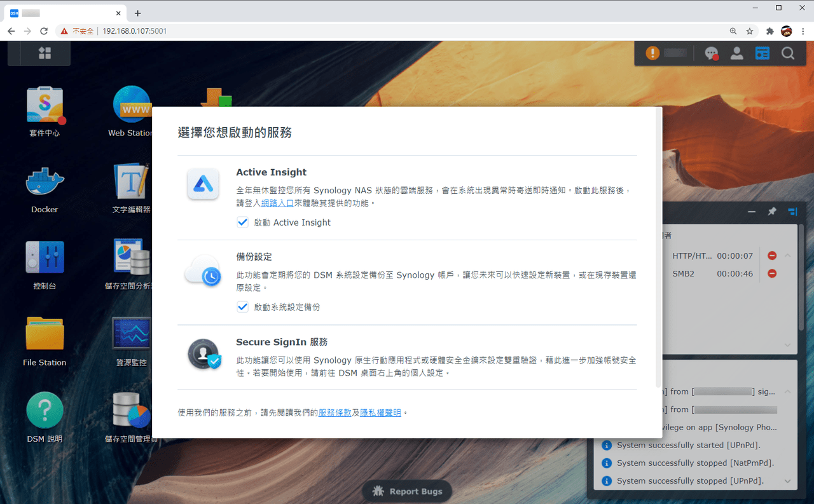Expand the log list down chevron

[788, 481]
